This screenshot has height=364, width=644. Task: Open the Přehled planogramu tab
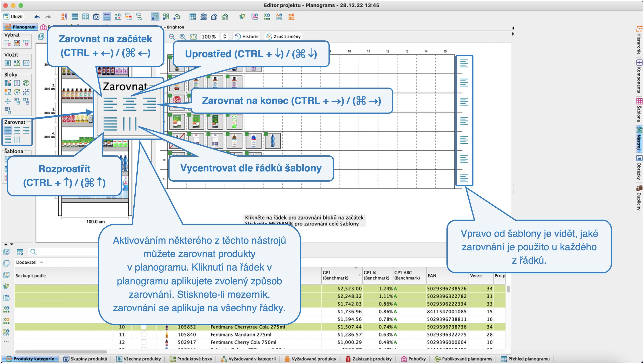525,359
